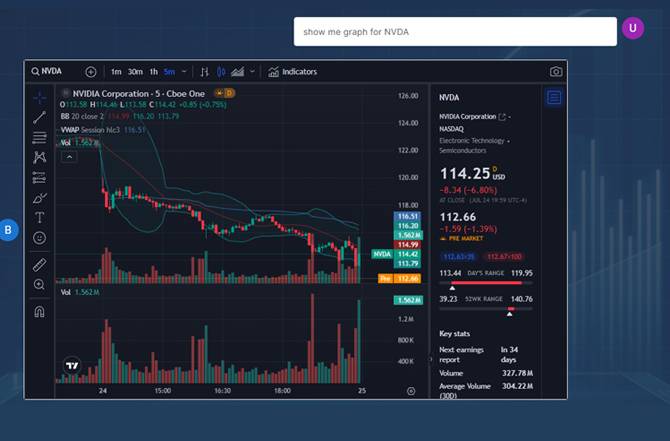Viewport: 670px width, 441px height.
Task: Open the chart style dropdown arrow
Action: [253, 72]
